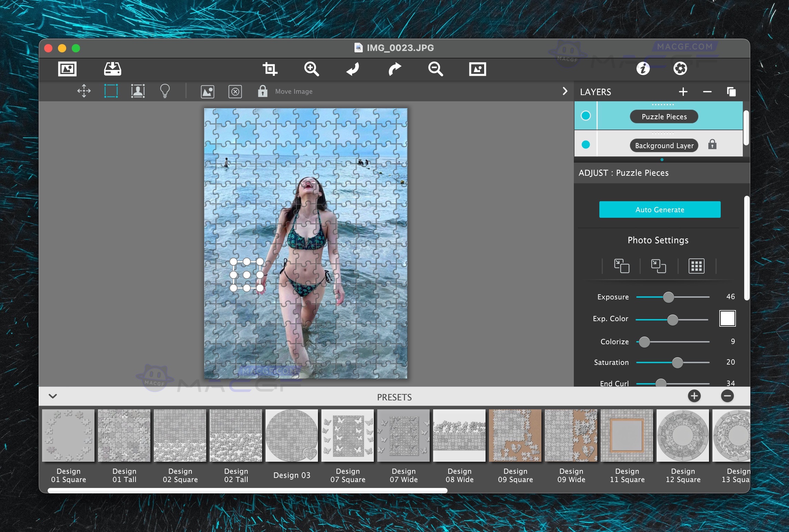This screenshot has height=532, width=789.
Task: Select the Move tool with arrows icon
Action: pos(83,91)
